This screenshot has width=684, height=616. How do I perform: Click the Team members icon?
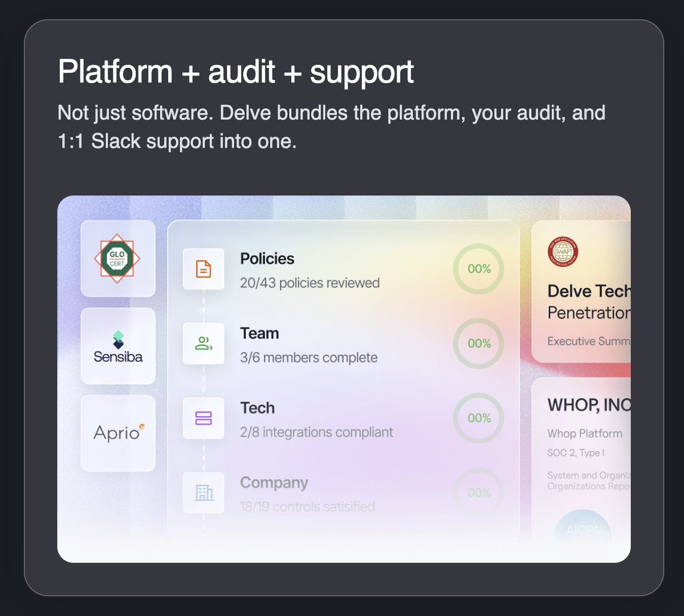pos(203,344)
